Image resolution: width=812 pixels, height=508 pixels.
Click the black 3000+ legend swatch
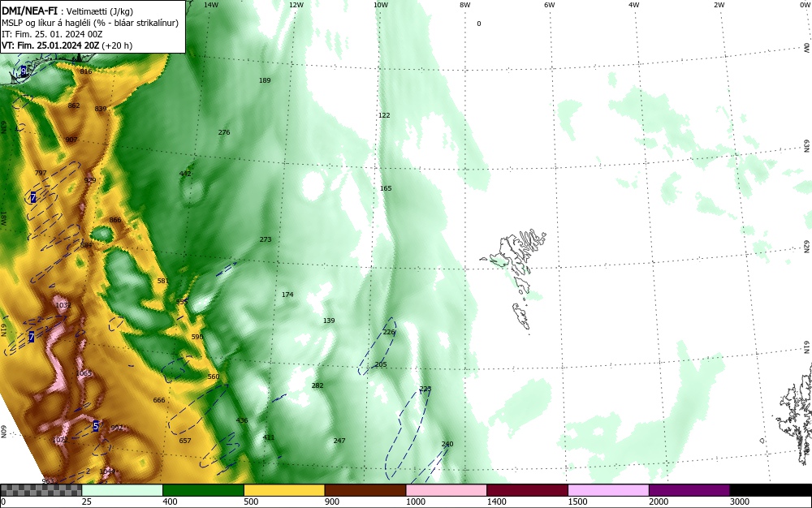pos(771,490)
